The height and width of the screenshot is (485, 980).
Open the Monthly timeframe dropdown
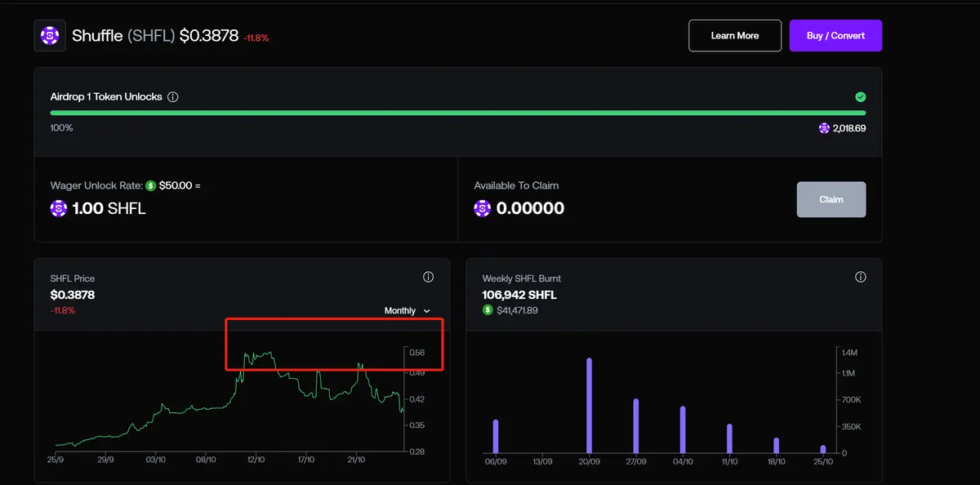point(408,310)
